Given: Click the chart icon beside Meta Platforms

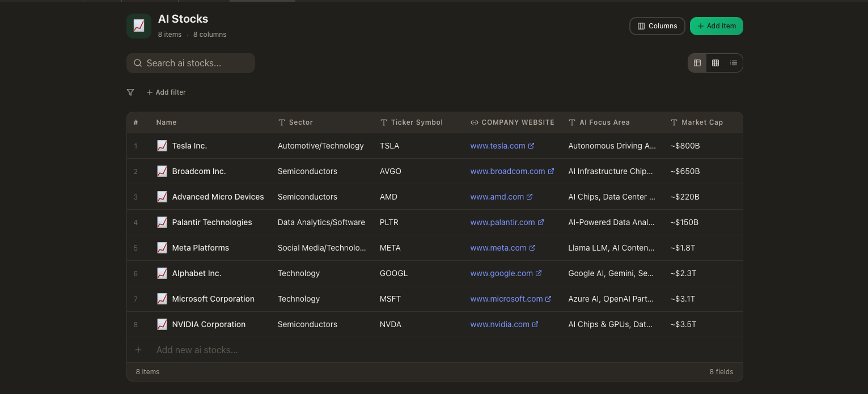Looking at the screenshot, I should [162, 248].
